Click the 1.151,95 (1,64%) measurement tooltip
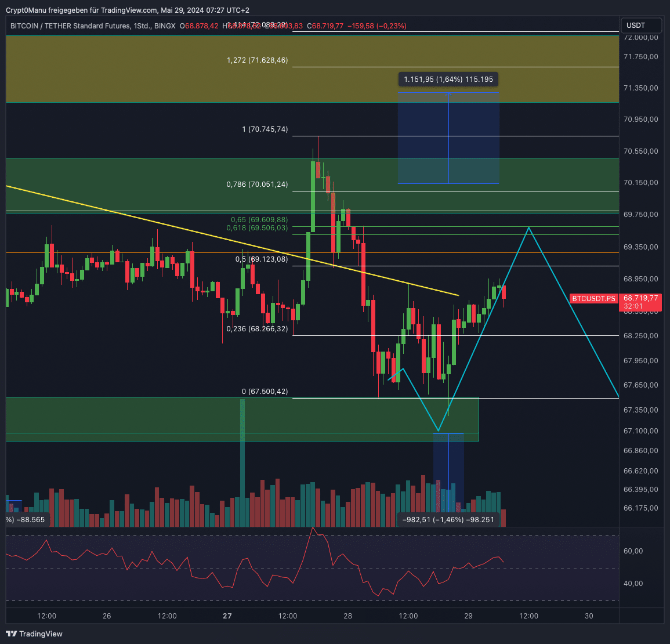Image resolution: width=670 pixels, height=644 pixels. (448, 79)
